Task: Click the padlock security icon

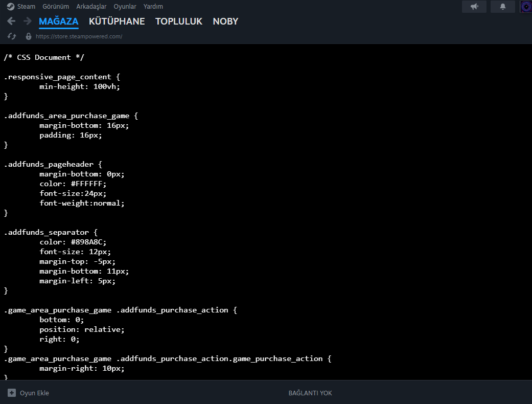Action: point(29,36)
